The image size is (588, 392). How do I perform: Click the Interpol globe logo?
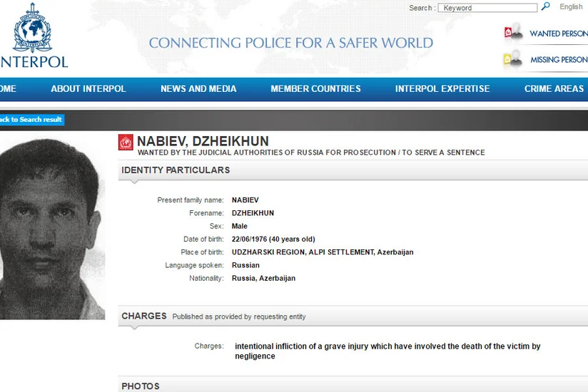[31, 31]
